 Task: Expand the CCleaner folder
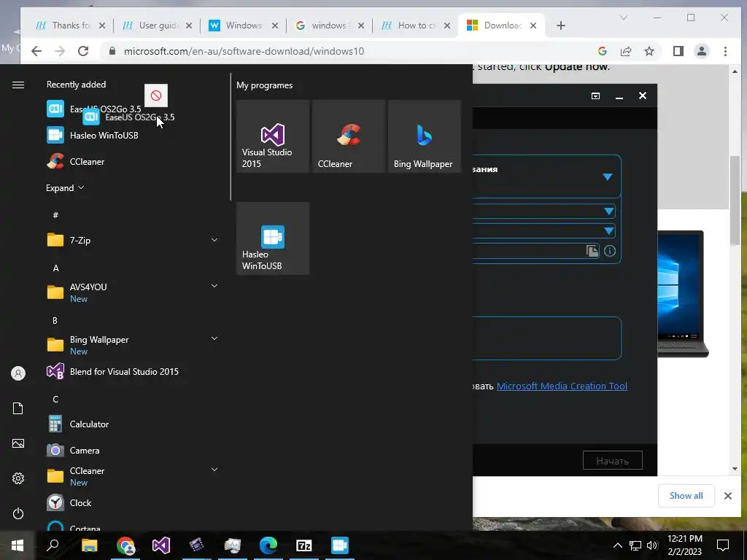pyautogui.click(x=214, y=470)
